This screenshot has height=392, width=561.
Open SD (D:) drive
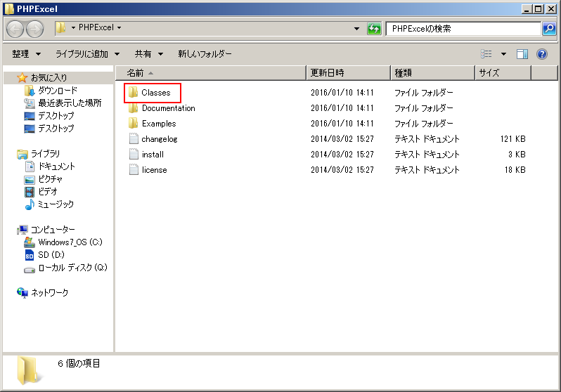51,254
